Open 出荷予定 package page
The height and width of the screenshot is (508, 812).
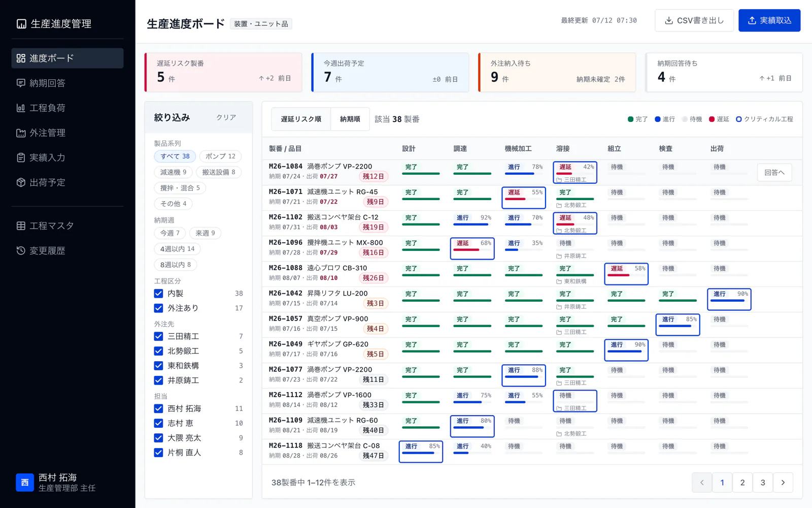(x=67, y=182)
